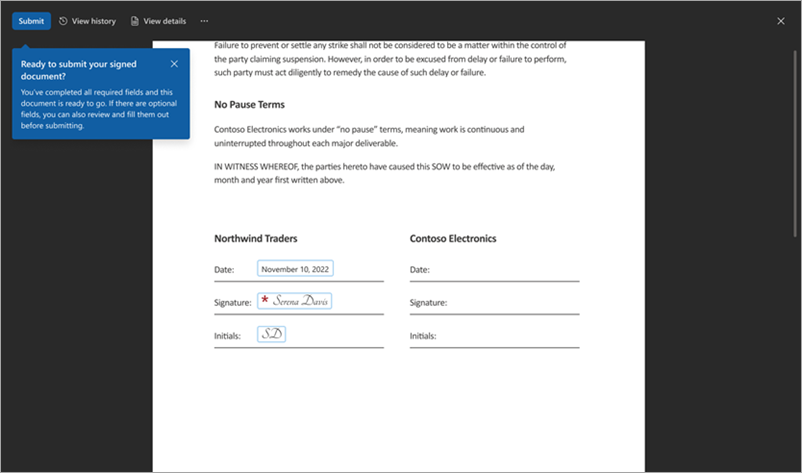
Task: Click the Contoso Electronics Initials label
Action: point(422,336)
